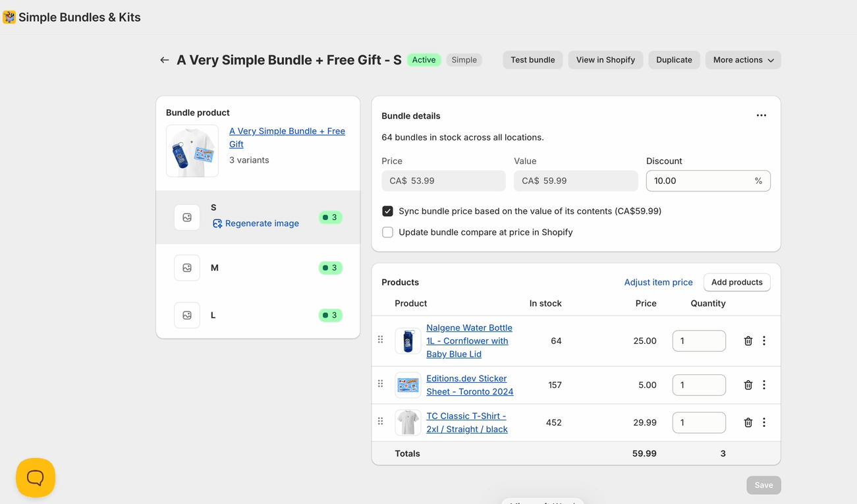Click the bundle Price field CA$ 53.99
Screen dimensions: 857x504
[443, 181]
